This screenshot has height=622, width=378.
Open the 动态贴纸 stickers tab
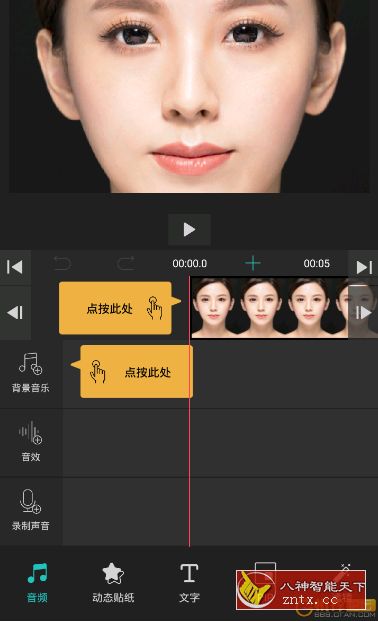pos(113,582)
